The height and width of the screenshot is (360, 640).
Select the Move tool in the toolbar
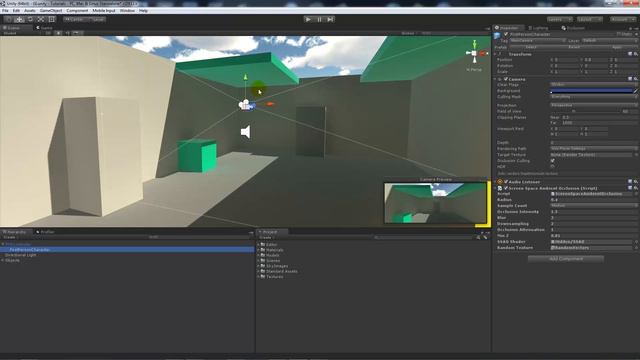[19, 19]
